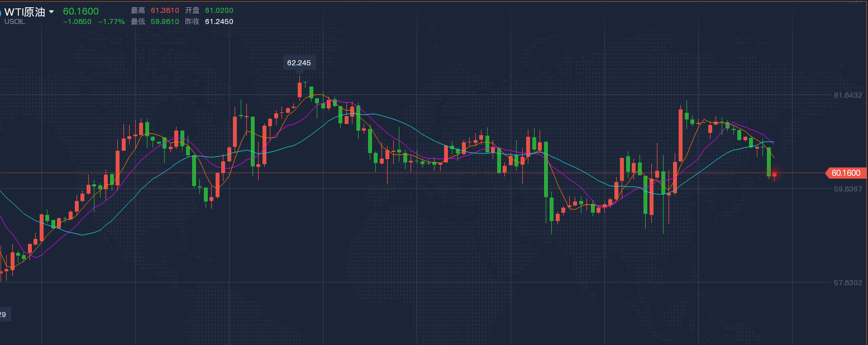Click the WTI原油 instrument name
868x345 pixels.
click(25, 12)
